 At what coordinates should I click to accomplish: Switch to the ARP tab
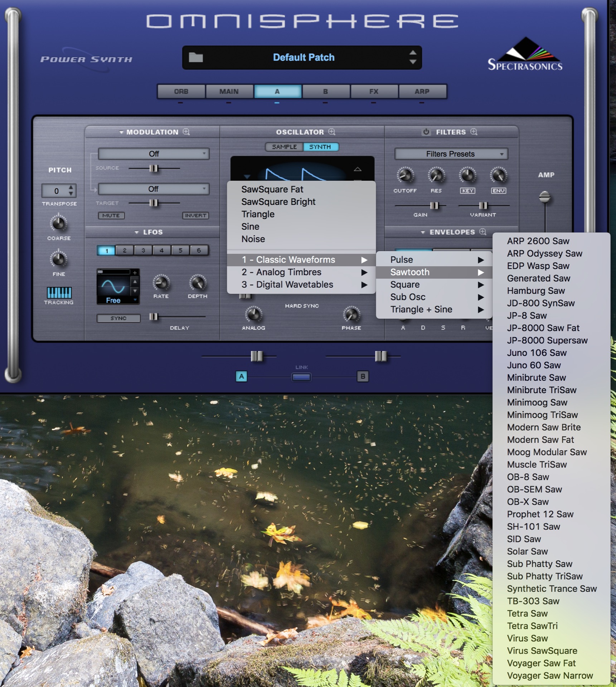point(422,91)
